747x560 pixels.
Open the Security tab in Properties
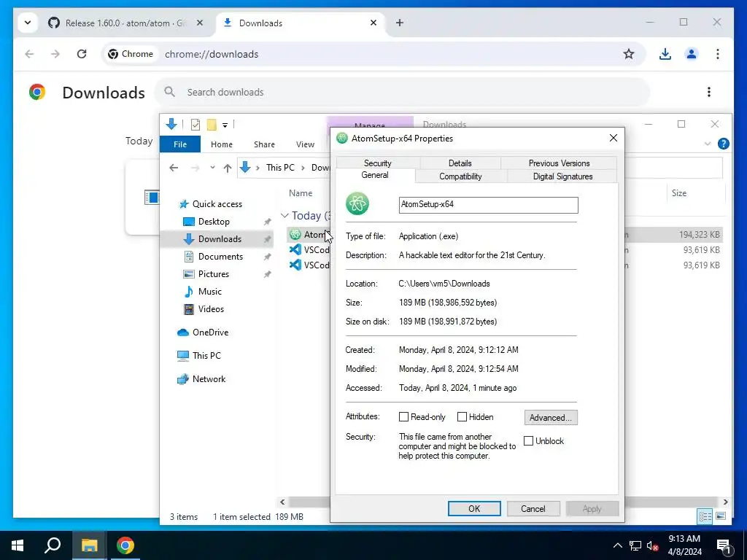pos(378,163)
